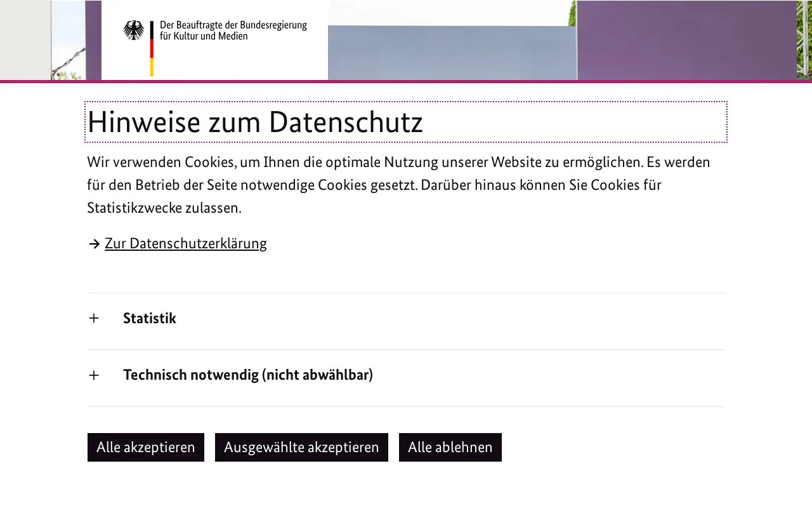Click the Bundesregierung eagle logo
This screenshot has height=508, width=812.
tap(134, 30)
